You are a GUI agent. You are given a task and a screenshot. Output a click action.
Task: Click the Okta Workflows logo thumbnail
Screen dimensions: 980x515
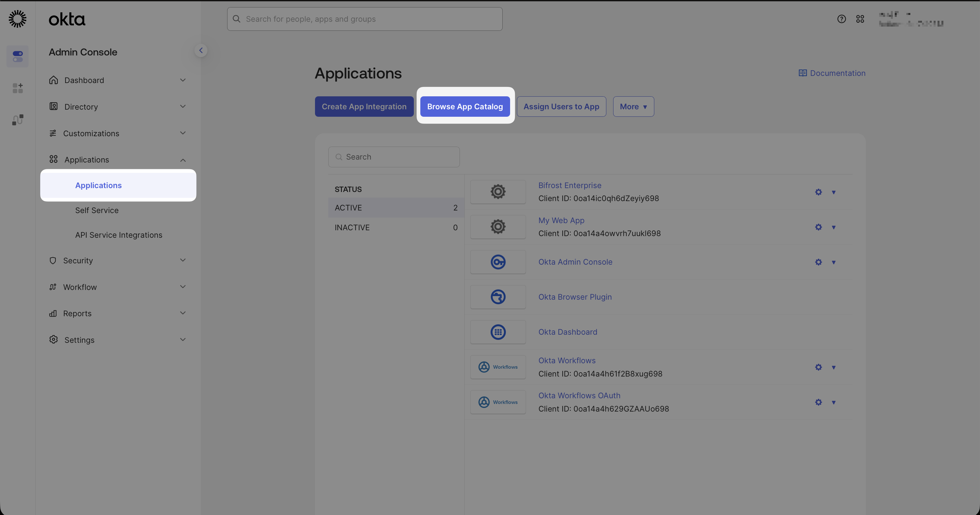(498, 367)
